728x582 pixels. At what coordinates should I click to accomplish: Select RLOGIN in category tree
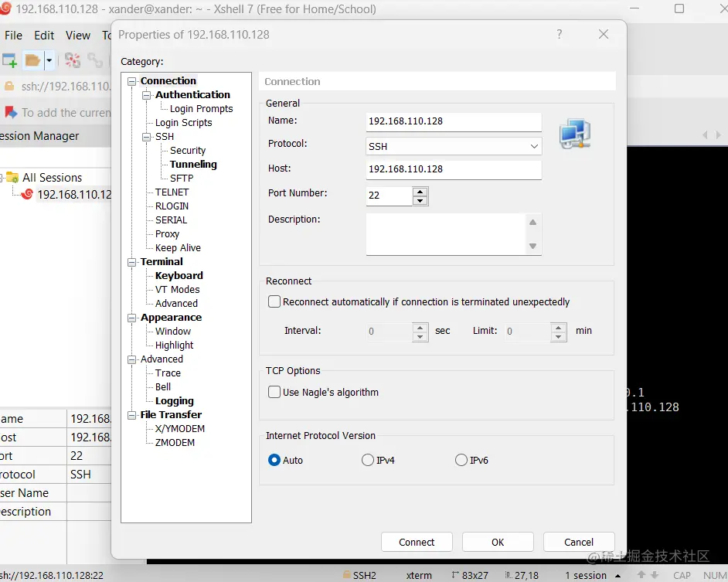click(172, 206)
